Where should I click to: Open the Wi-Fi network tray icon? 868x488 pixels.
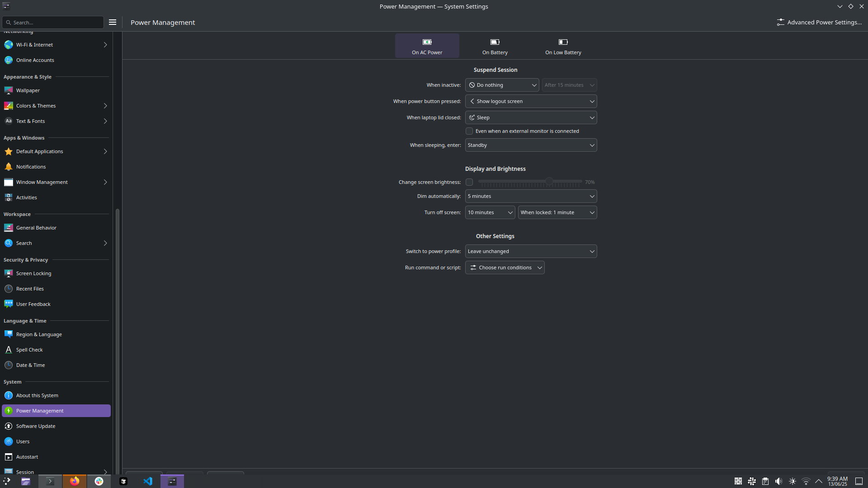pyautogui.click(x=806, y=481)
